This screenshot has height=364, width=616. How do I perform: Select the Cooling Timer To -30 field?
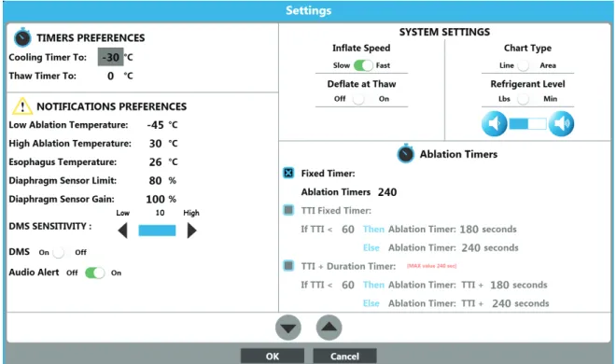[110, 57]
